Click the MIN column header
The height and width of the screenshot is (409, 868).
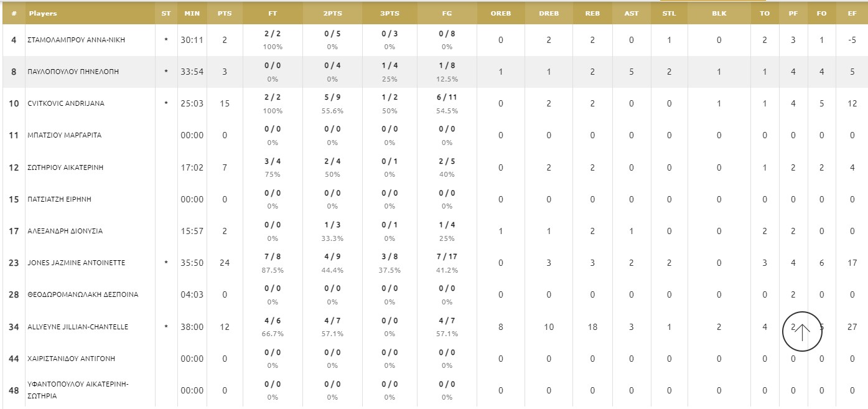(192, 13)
